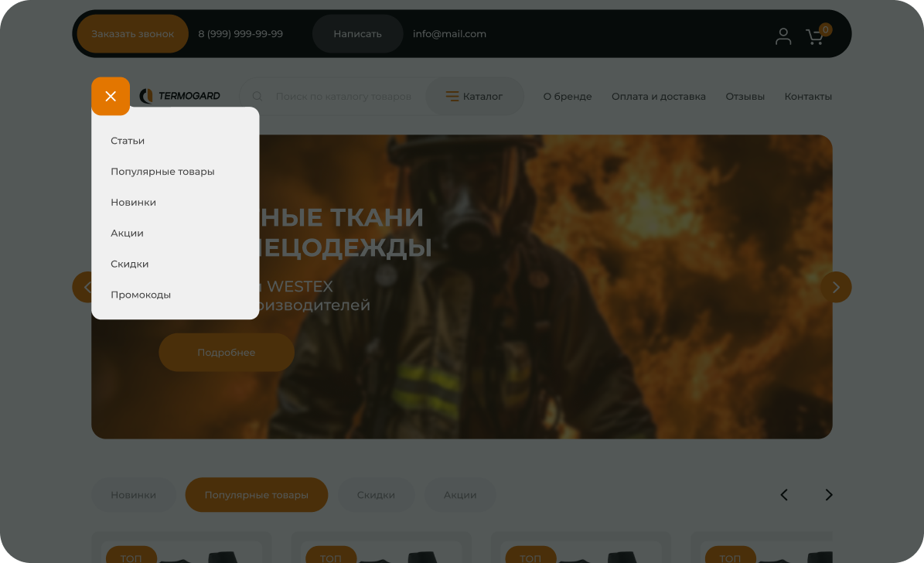This screenshot has width=924, height=563.
Task: Switch to the Скидки product tab
Action: tap(376, 495)
